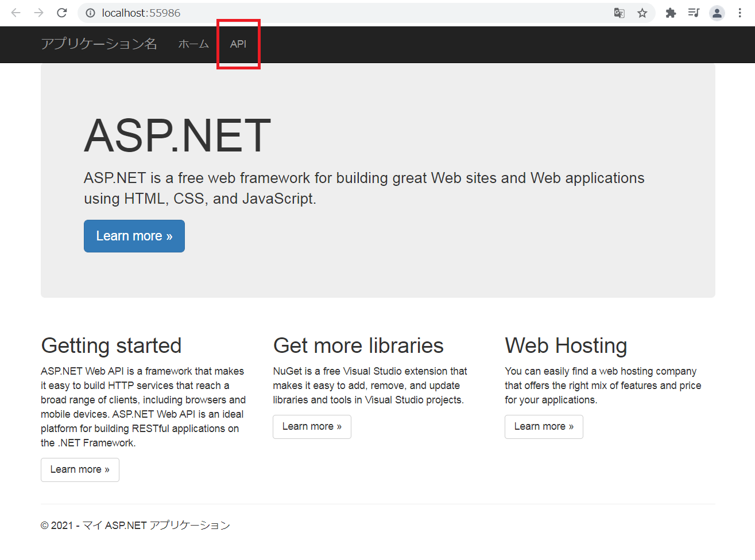
Task: Open the Google Translate icon in address bar
Action: click(x=619, y=13)
